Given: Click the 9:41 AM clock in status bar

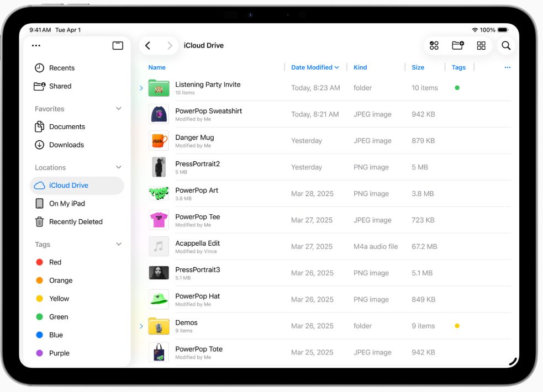Looking at the screenshot, I should pos(40,30).
